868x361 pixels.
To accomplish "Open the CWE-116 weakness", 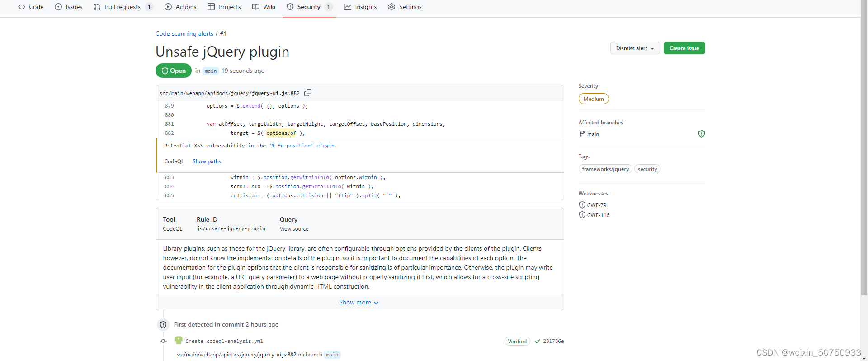I will point(598,215).
